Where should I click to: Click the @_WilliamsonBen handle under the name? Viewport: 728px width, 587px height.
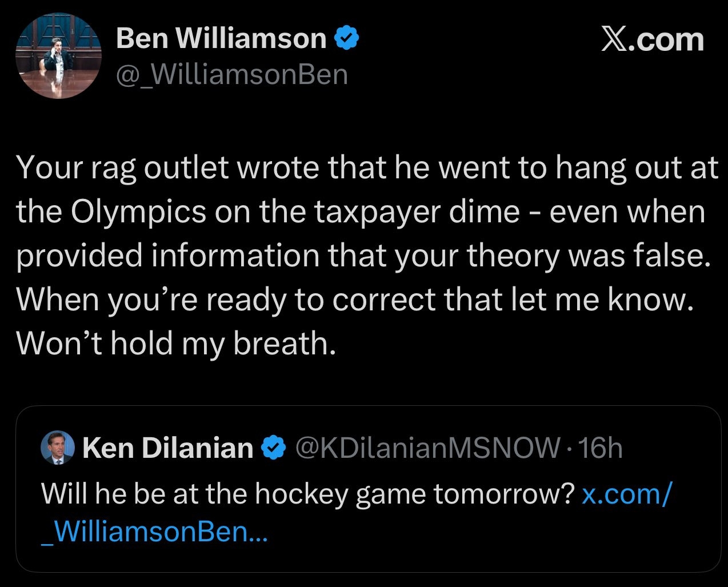tap(231, 74)
